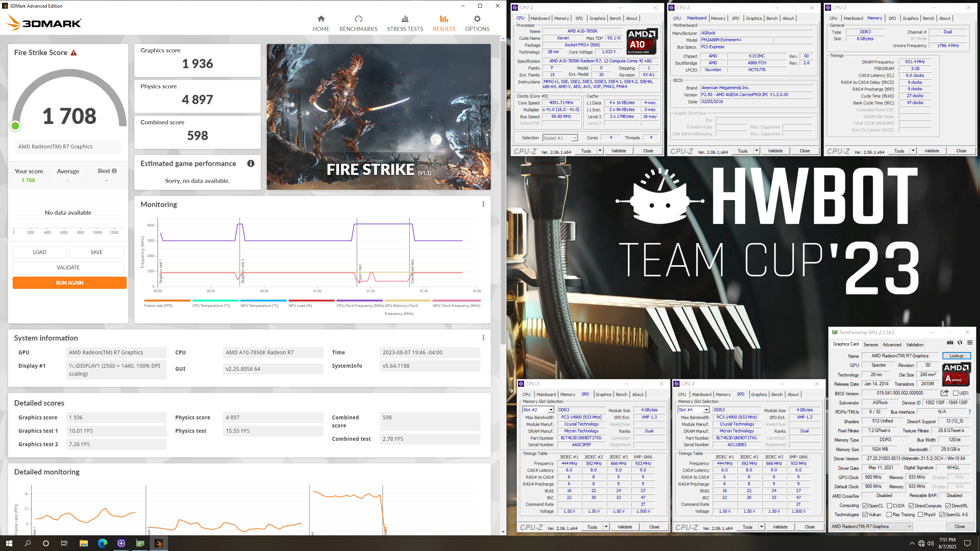980x551 pixels.
Task: Open the BENCHMARKS gauge icon in 3DMark
Action: [x=358, y=19]
